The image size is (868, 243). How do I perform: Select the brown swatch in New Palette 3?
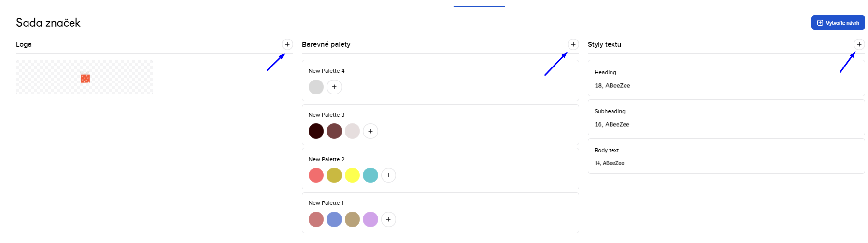334,131
